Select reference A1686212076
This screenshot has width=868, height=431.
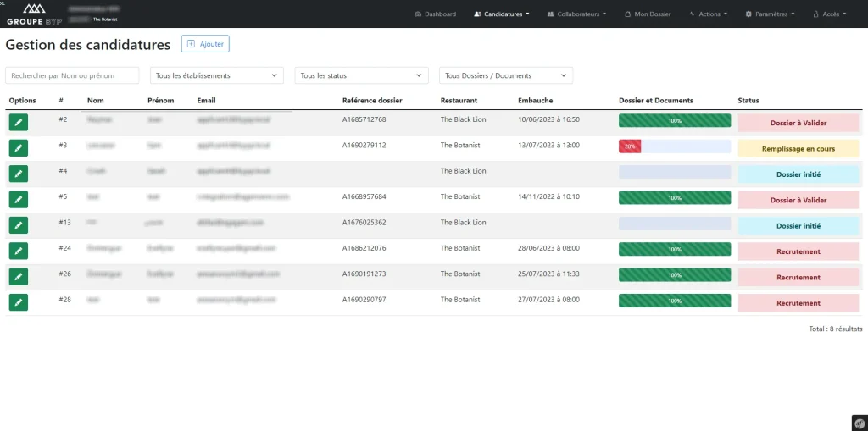(364, 248)
